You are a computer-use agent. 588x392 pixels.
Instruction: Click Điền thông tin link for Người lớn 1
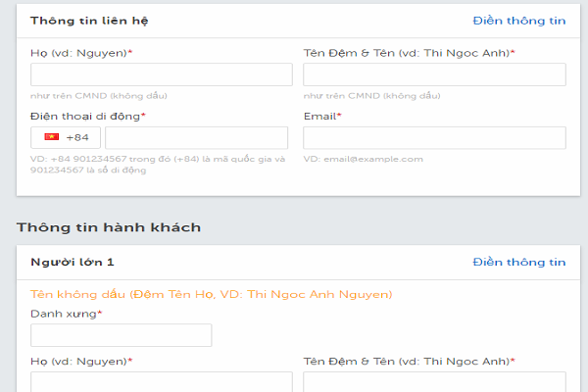(x=518, y=262)
